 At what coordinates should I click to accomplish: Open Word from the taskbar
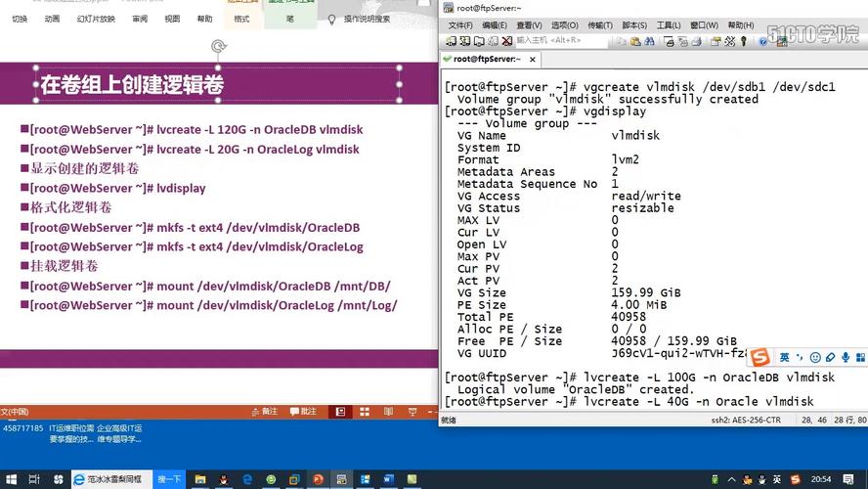click(389, 479)
